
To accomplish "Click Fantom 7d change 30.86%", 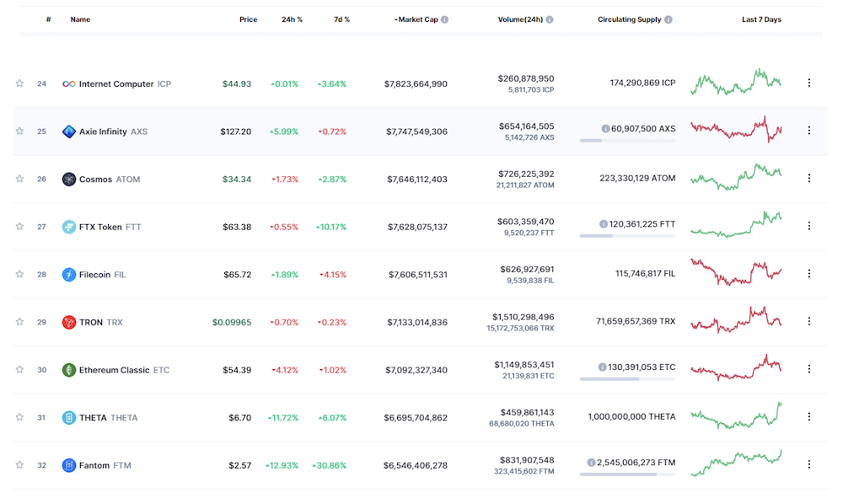I will (x=330, y=465).
